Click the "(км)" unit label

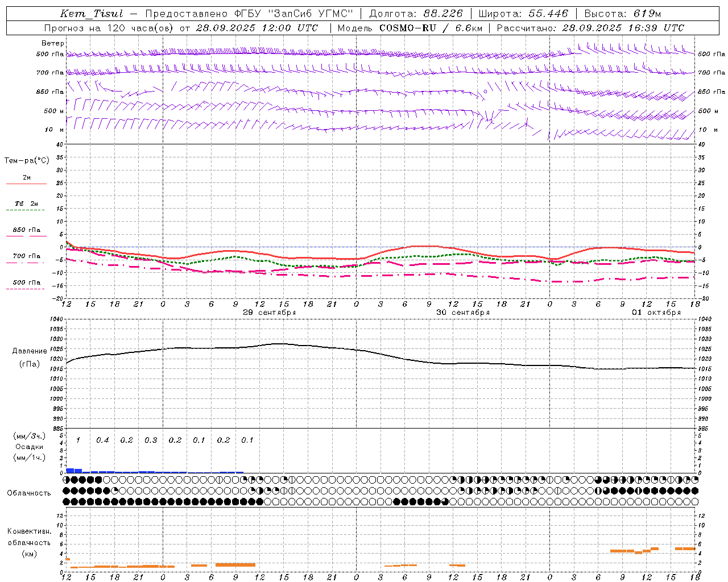[29, 554]
